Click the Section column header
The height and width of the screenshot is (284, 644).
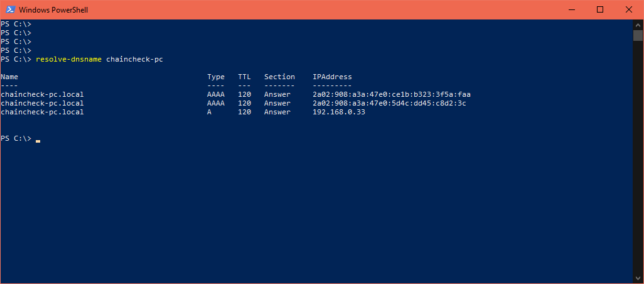[280, 77]
